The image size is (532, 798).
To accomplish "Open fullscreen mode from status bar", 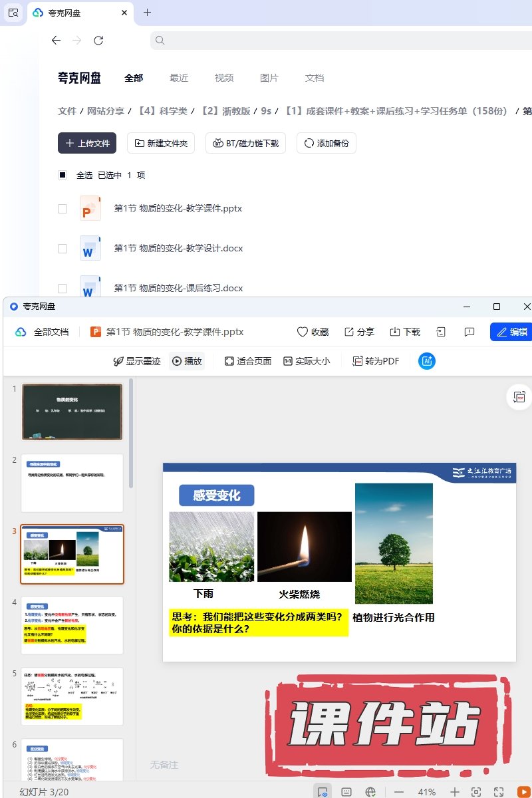I will click(x=499, y=792).
